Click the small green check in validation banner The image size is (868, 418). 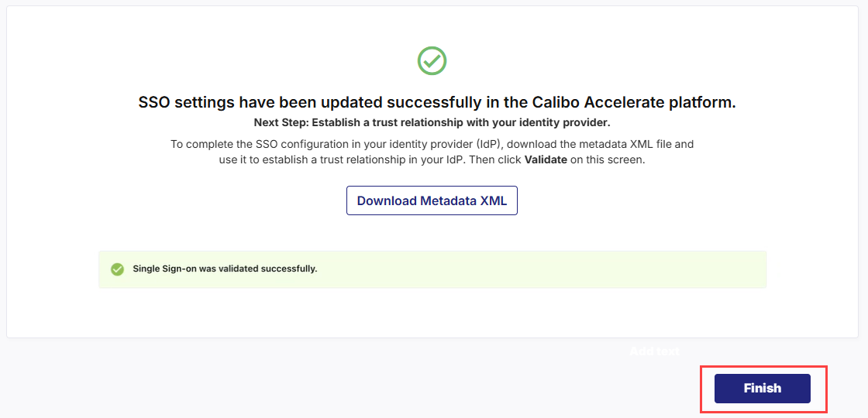(117, 269)
